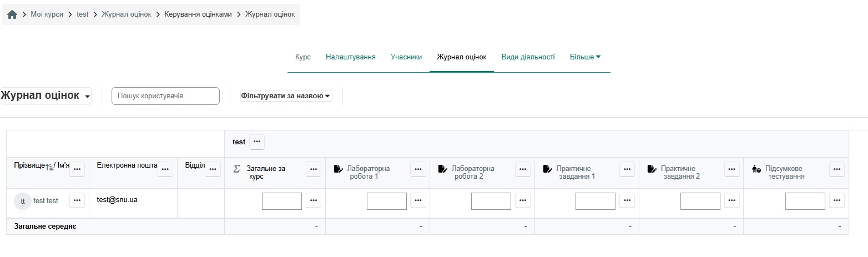Open cell actions for Практичне завдання 2 grade

coord(732,201)
